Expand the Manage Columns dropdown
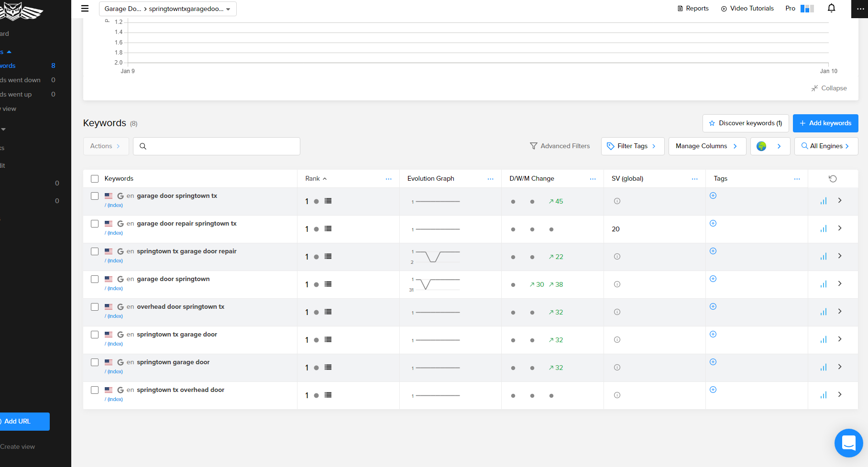Viewport: 868px width, 467px height. [707, 146]
